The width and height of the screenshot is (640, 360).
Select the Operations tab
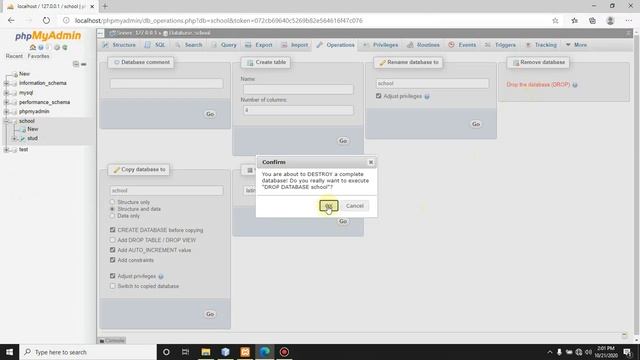click(x=336, y=45)
